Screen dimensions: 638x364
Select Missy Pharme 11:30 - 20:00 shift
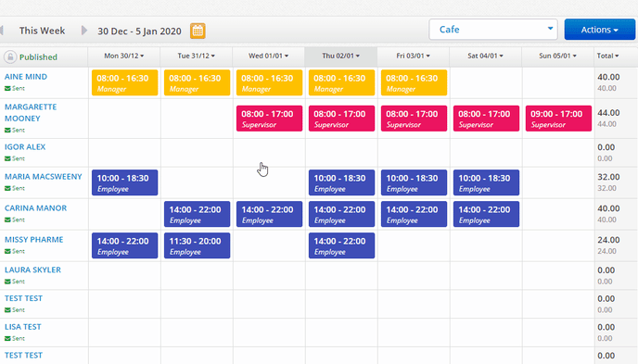(x=197, y=245)
